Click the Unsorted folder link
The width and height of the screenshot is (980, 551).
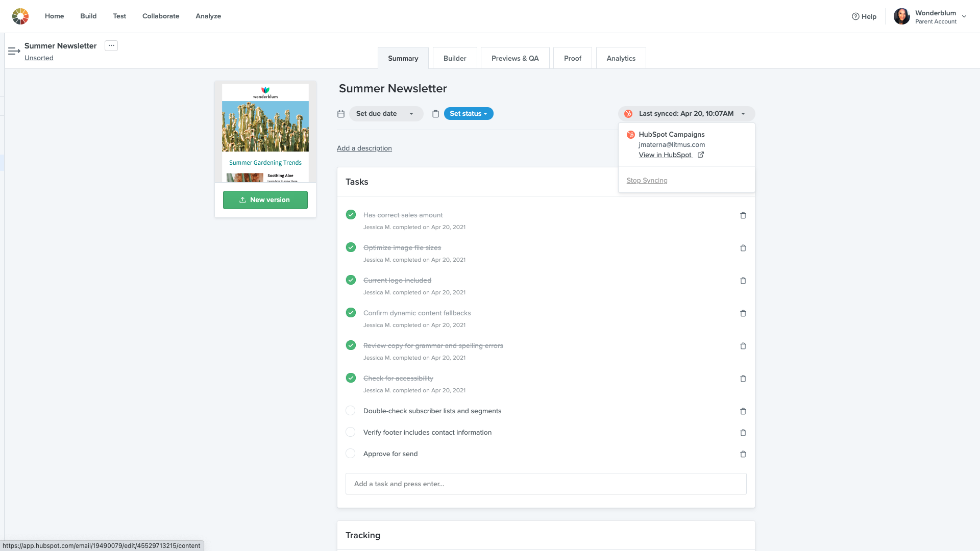pos(39,58)
